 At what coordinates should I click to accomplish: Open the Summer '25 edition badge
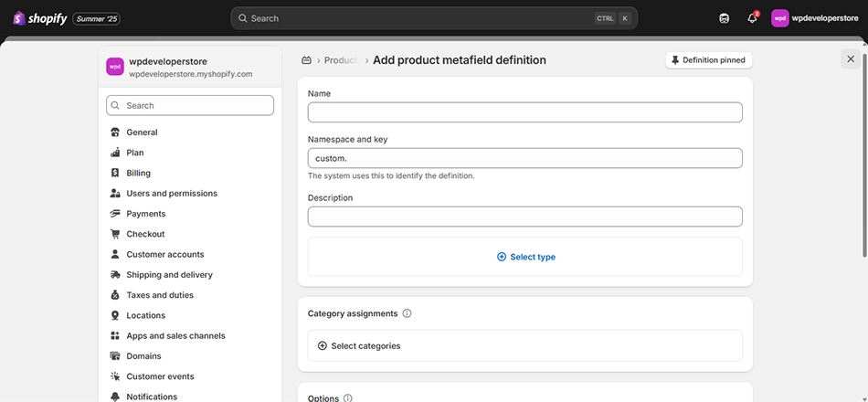(x=97, y=19)
